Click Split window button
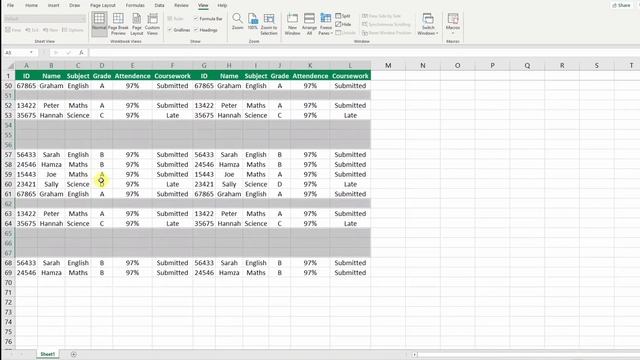The height and width of the screenshot is (360, 640). (x=343, y=16)
